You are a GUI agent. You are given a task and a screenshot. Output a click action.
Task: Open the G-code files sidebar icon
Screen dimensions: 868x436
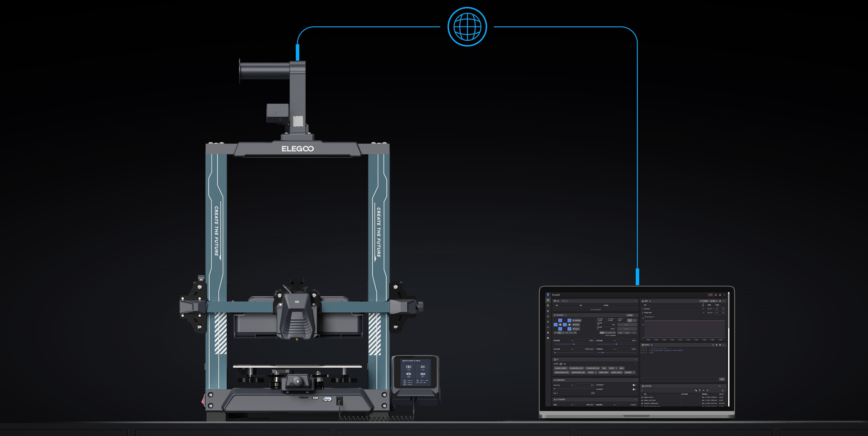tap(548, 311)
